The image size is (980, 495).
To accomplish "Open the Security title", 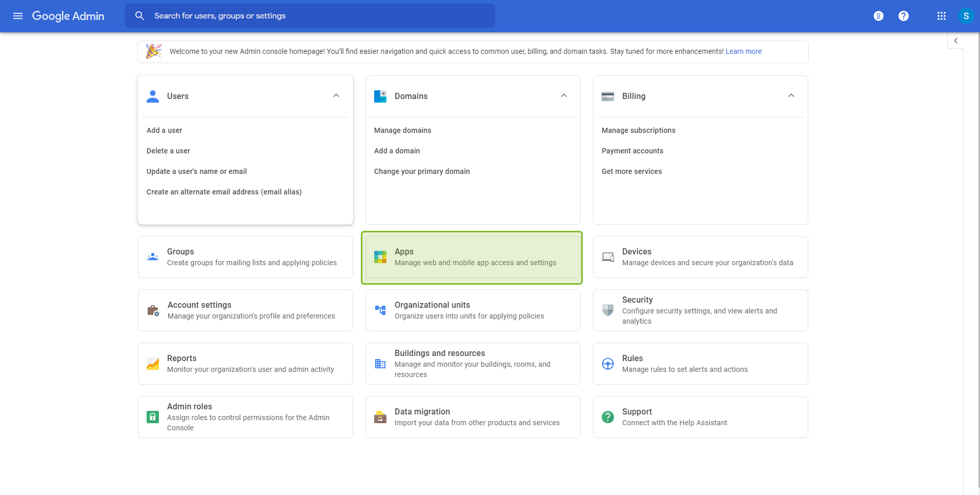I will point(638,300).
